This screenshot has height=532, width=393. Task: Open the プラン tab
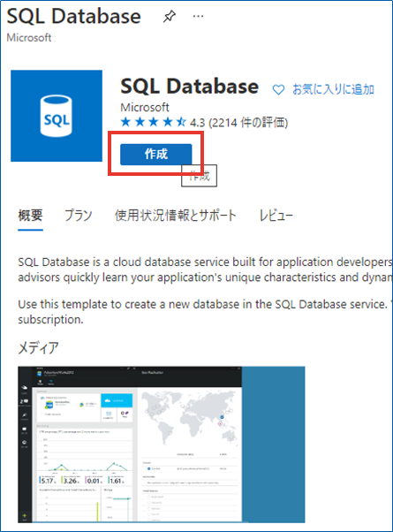pyautogui.click(x=79, y=216)
